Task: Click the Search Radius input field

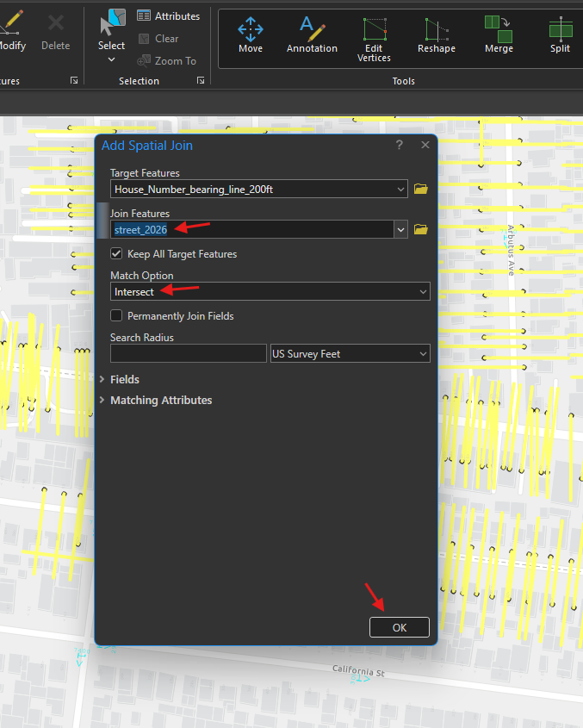Action: (x=189, y=353)
